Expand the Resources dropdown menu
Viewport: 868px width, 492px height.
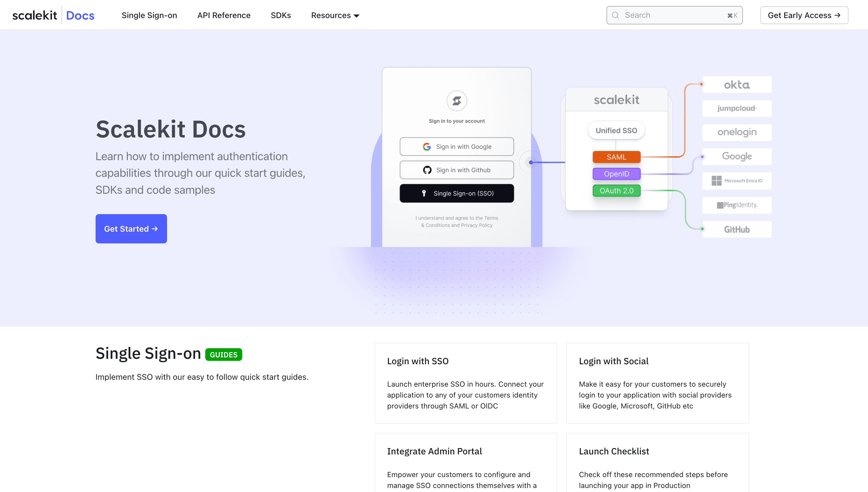point(335,15)
